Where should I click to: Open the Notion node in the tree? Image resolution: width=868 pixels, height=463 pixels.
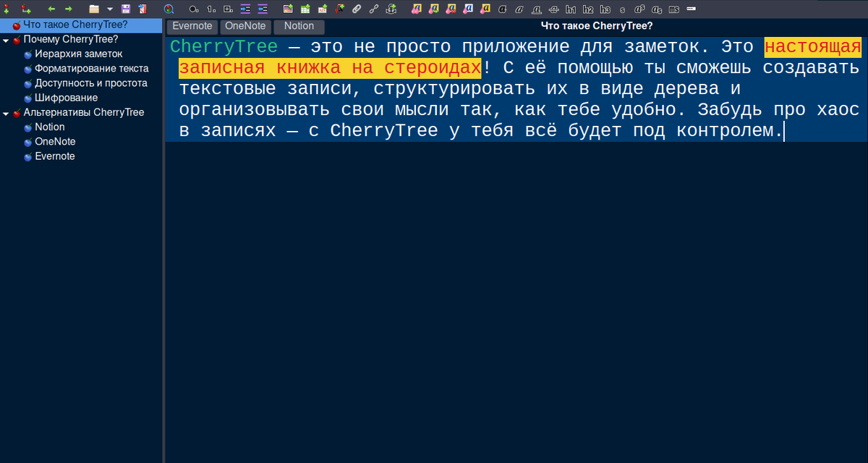[50, 127]
